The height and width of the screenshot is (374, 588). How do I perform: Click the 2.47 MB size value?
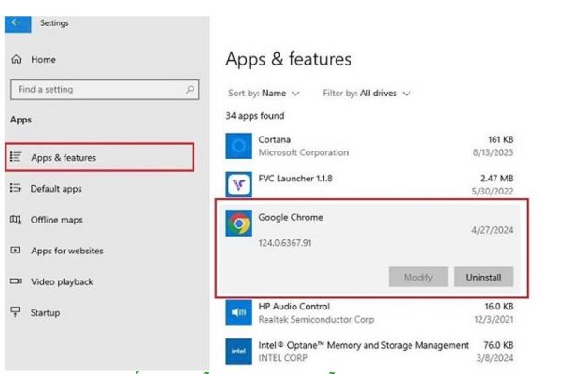[x=497, y=179]
